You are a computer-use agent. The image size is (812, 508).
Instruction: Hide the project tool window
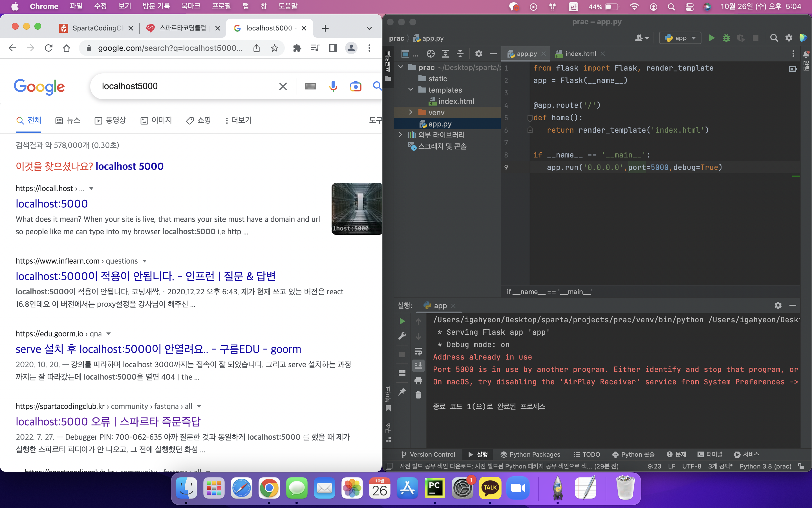point(493,54)
